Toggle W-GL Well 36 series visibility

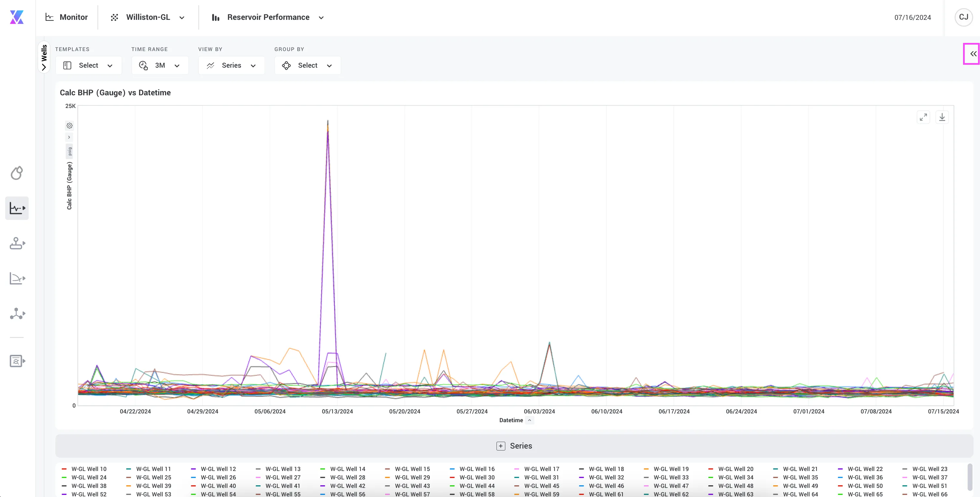[860, 477]
